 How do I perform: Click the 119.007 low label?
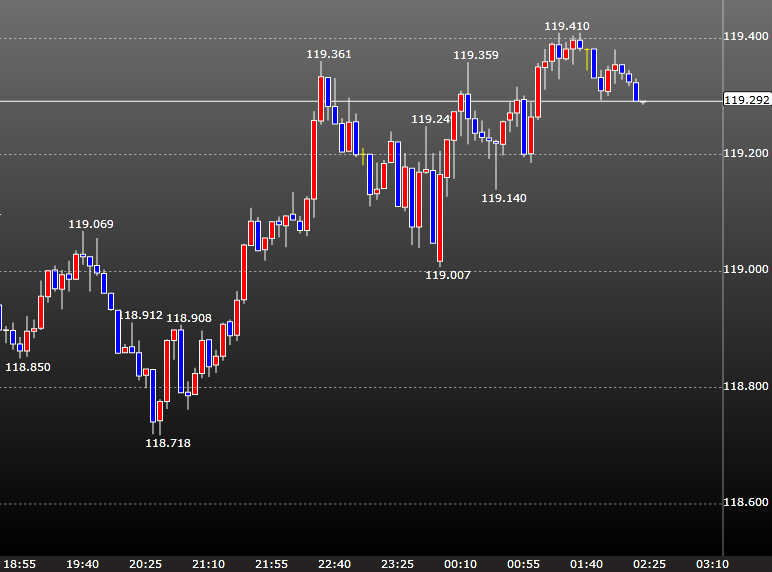point(447,275)
